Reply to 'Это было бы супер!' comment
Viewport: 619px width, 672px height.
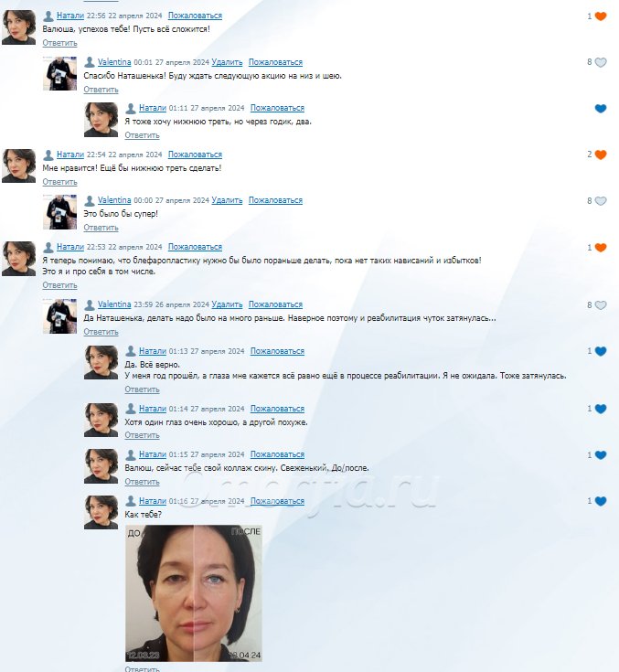pos(101,228)
